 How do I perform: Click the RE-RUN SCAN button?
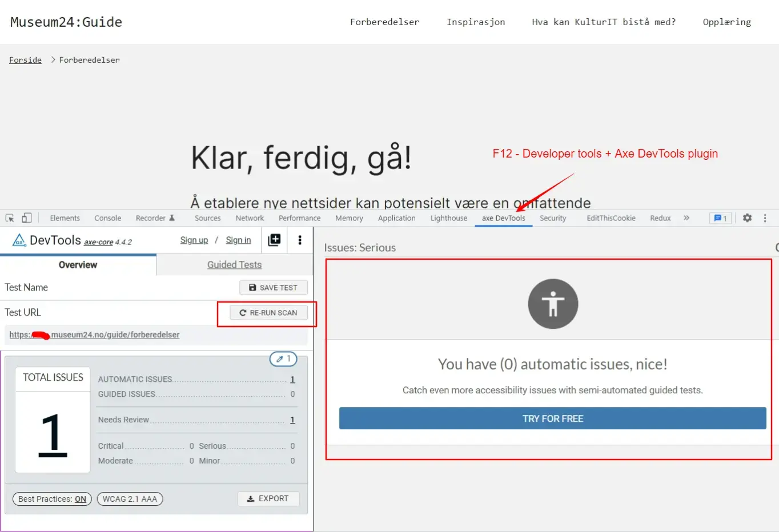268,313
